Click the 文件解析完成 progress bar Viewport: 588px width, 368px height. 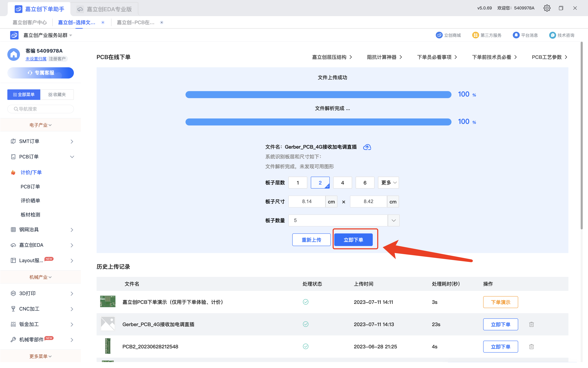[318, 122]
